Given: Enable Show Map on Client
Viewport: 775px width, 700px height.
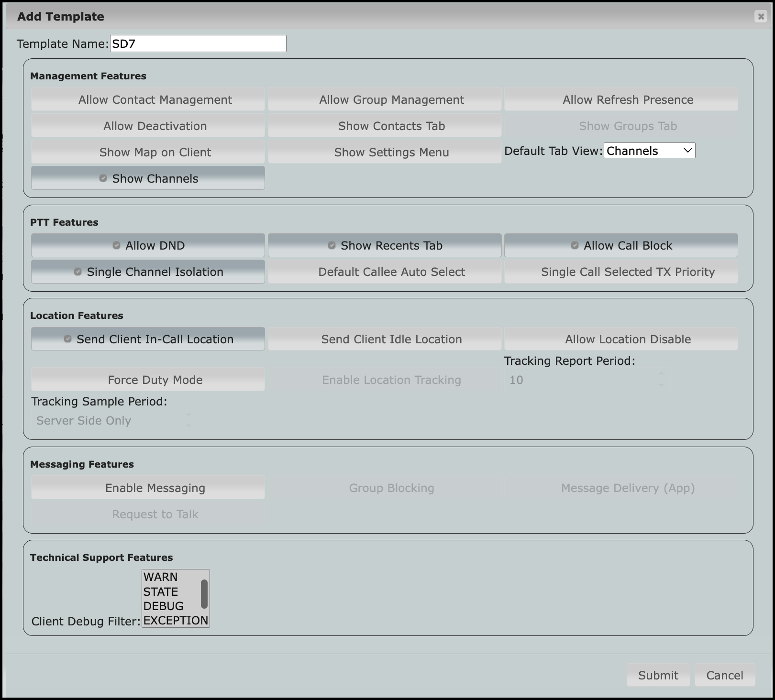Looking at the screenshot, I should click(148, 152).
